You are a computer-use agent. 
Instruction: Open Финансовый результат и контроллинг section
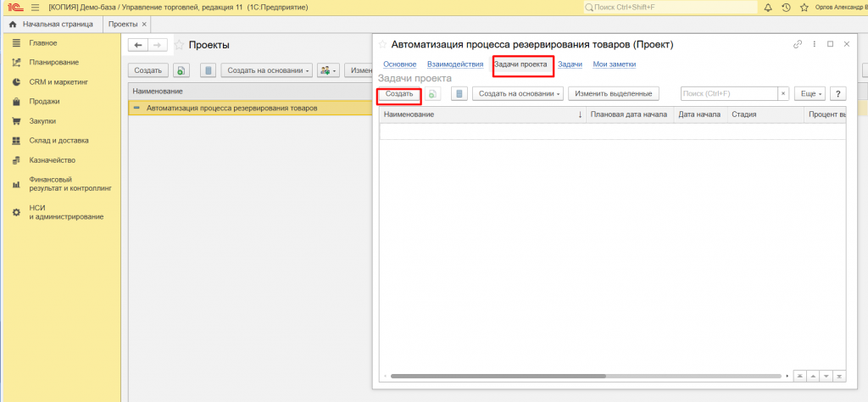pos(70,184)
